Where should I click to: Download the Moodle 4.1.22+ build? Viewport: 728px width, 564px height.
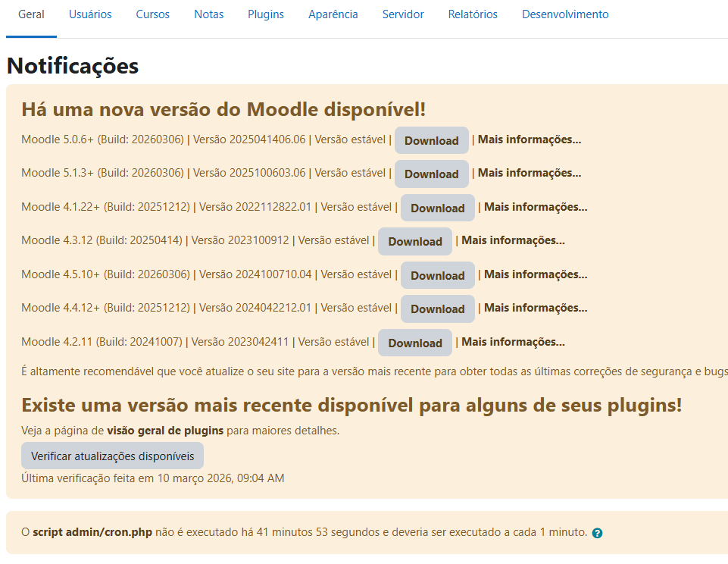point(437,208)
